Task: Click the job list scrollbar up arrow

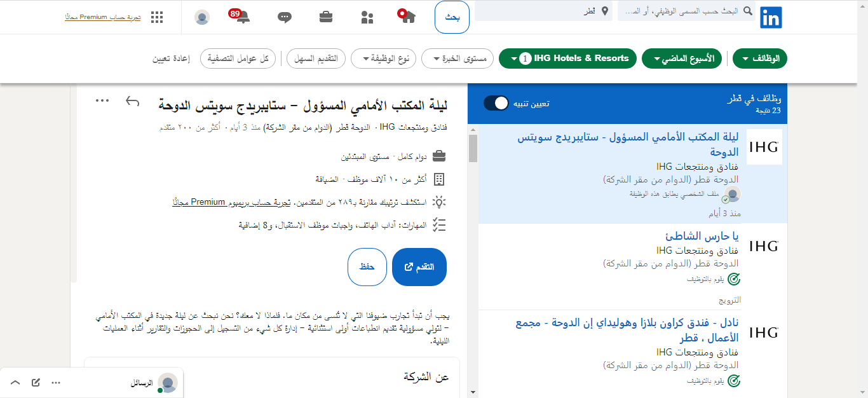Action: (473, 129)
